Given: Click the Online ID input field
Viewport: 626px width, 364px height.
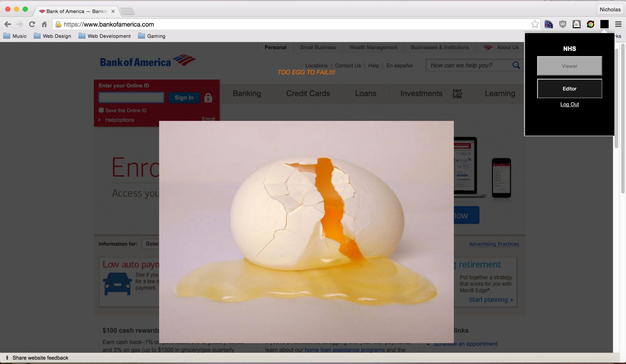Looking at the screenshot, I should click(131, 98).
